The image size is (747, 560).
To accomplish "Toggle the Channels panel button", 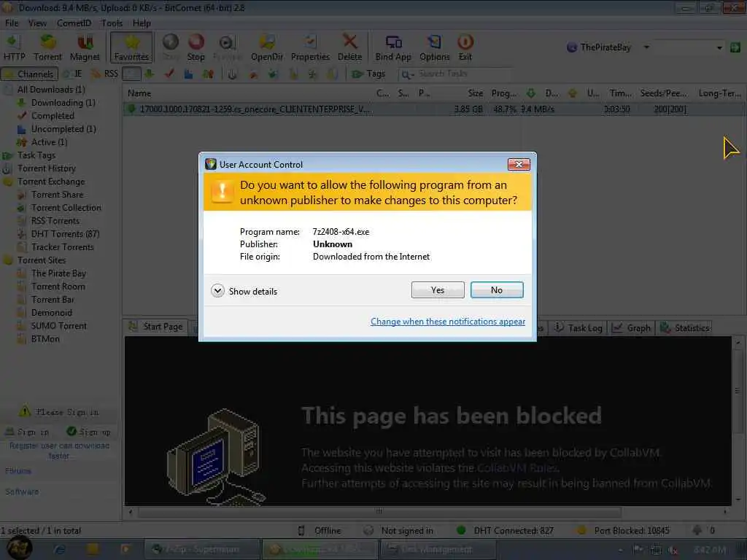I will tap(29, 74).
